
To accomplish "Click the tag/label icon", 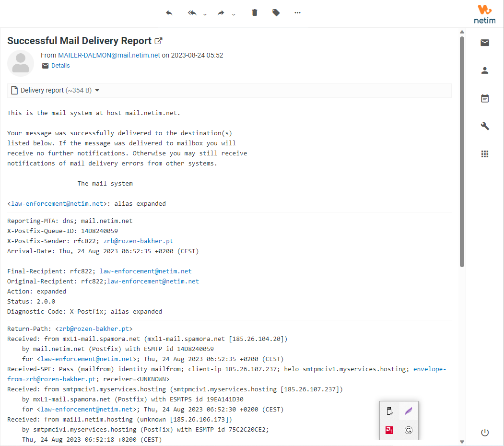I will click(276, 12).
